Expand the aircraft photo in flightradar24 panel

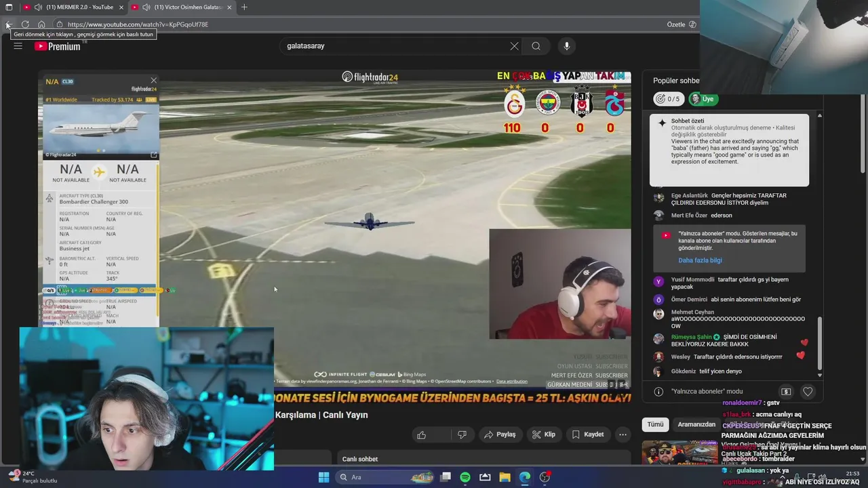[153, 155]
